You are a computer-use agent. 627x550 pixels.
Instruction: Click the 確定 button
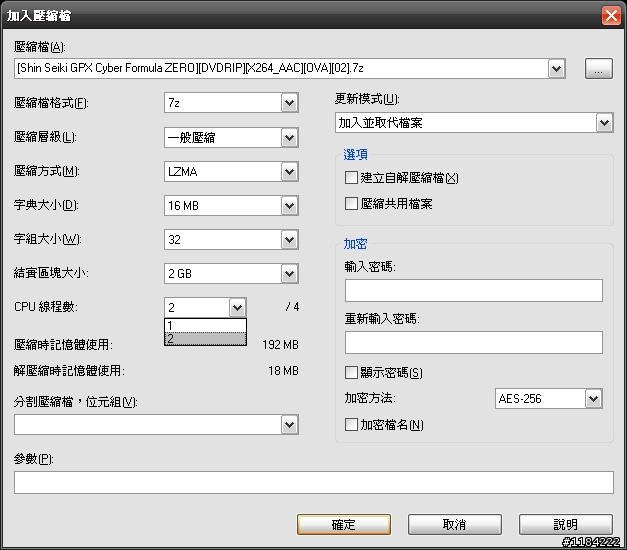[x=343, y=524]
